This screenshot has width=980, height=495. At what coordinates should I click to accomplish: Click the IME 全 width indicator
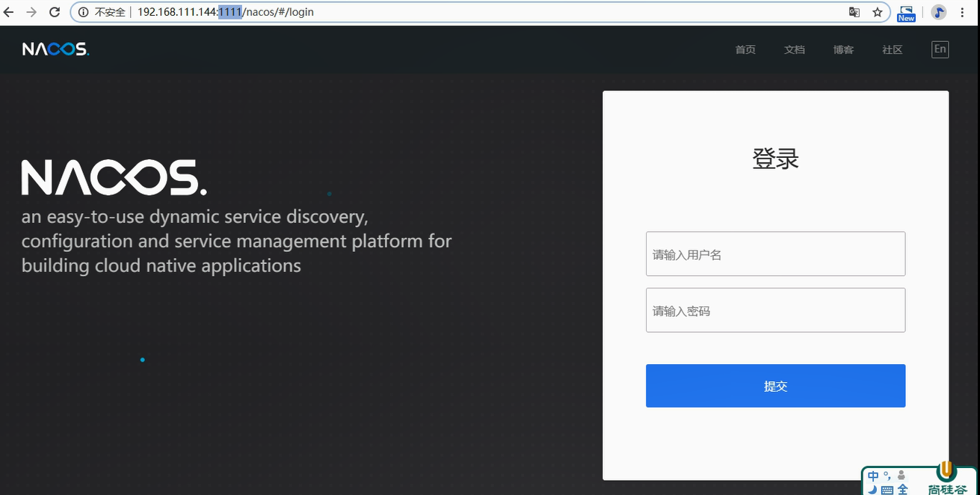902,490
